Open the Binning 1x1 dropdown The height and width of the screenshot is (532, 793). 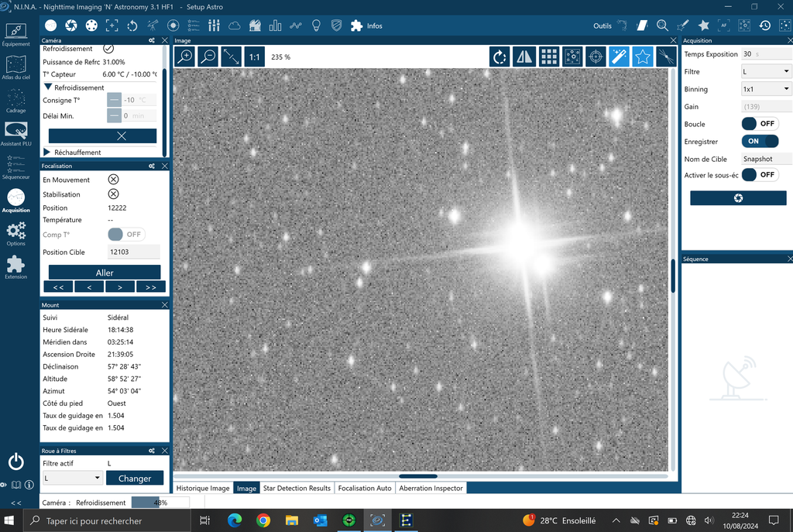[x=766, y=89]
